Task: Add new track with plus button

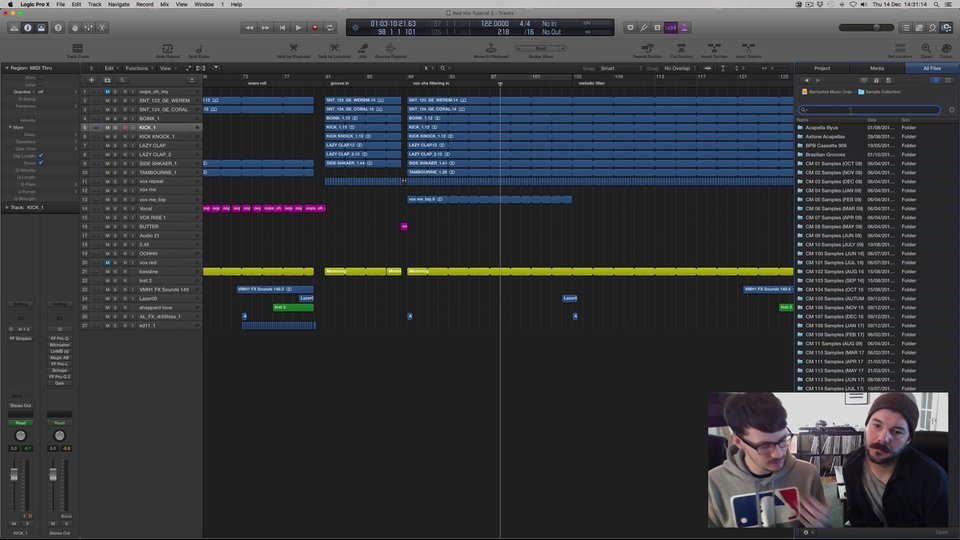Action: point(91,80)
